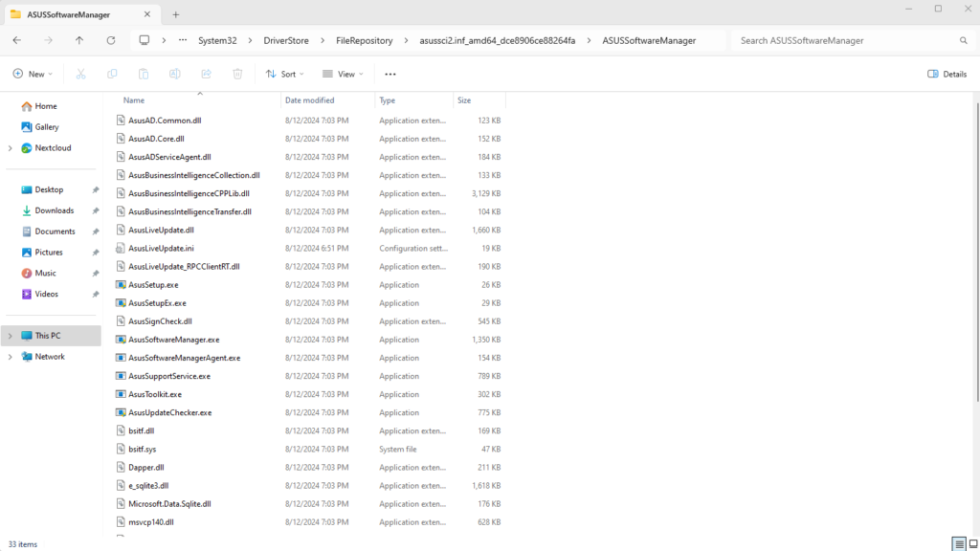This screenshot has height=551, width=980.
Task: Go up one folder level with Up arrow
Action: coord(79,40)
